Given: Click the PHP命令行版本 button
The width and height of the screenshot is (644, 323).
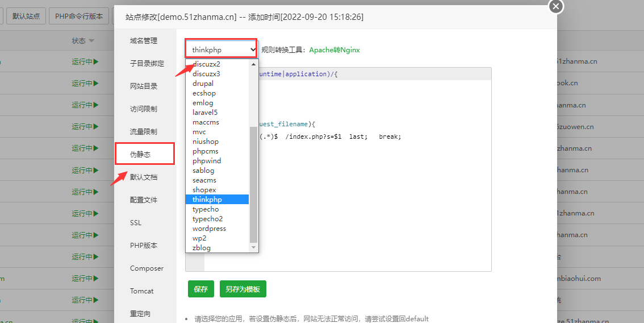Looking at the screenshot, I should (x=79, y=16).
